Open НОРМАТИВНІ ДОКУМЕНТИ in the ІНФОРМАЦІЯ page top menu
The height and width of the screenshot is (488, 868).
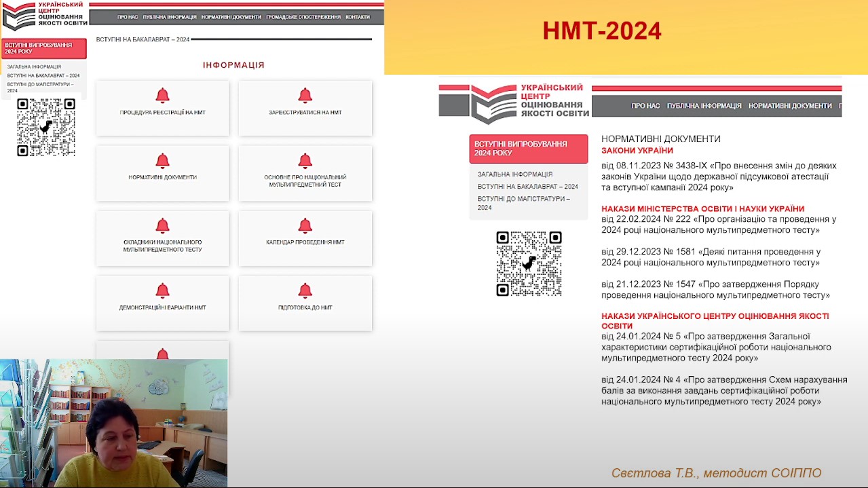pos(231,17)
